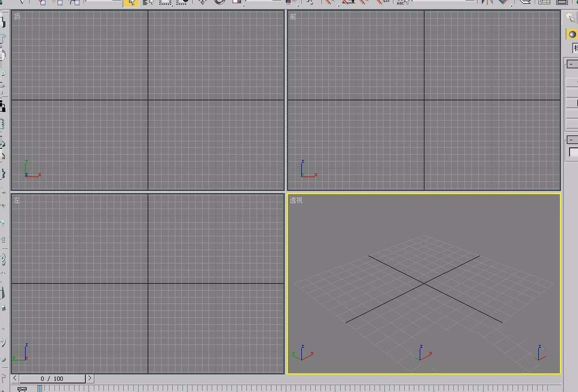Open the mini curve editor icon below timeline
Image resolution: width=578 pixels, height=392 pixels.
click(x=22, y=390)
